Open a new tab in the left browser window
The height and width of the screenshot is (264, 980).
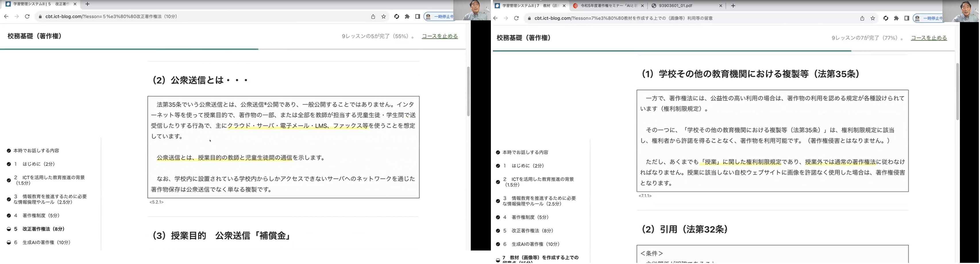click(87, 4)
